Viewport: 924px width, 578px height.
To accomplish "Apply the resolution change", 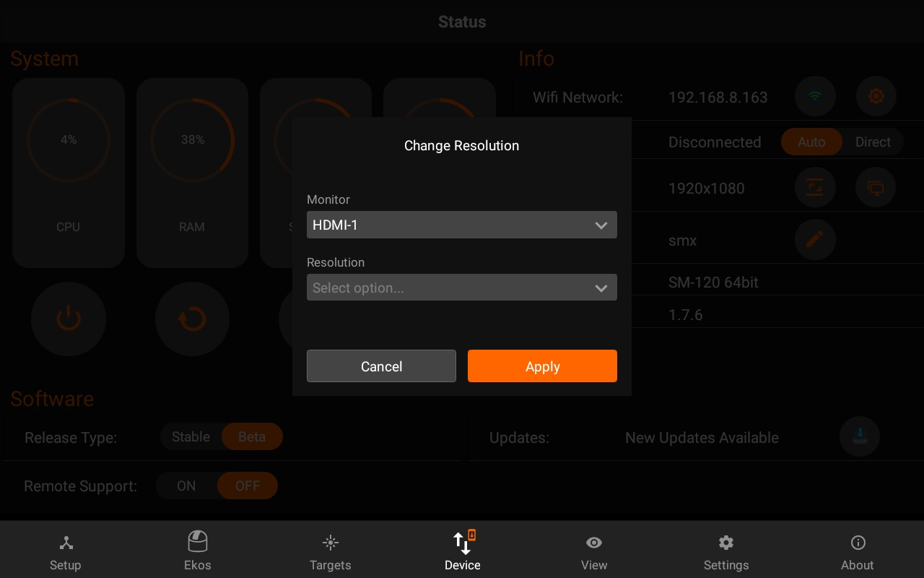I will coord(543,366).
